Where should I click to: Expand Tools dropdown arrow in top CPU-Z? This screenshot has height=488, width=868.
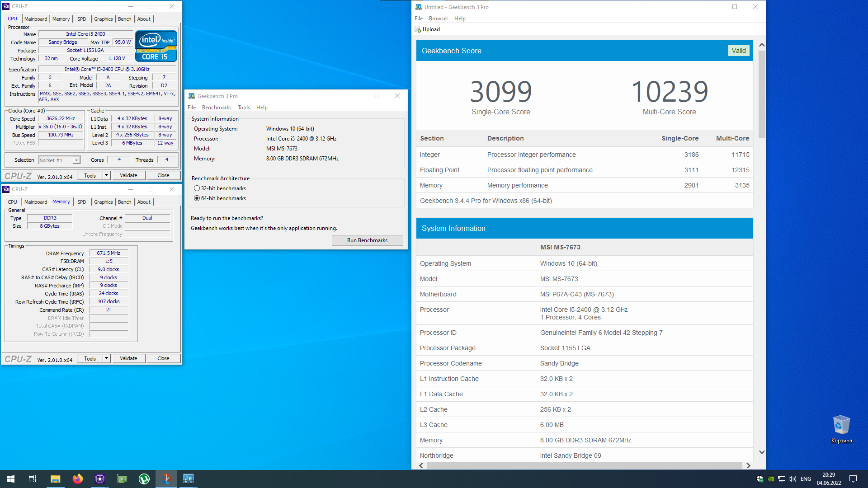coord(107,175)
